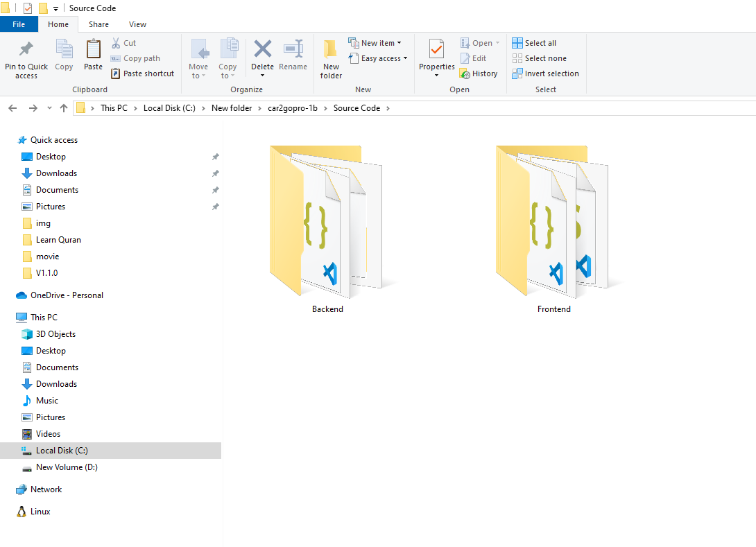Click the Select none icon
Screen dimensions: 756x547
click(517, 58)
